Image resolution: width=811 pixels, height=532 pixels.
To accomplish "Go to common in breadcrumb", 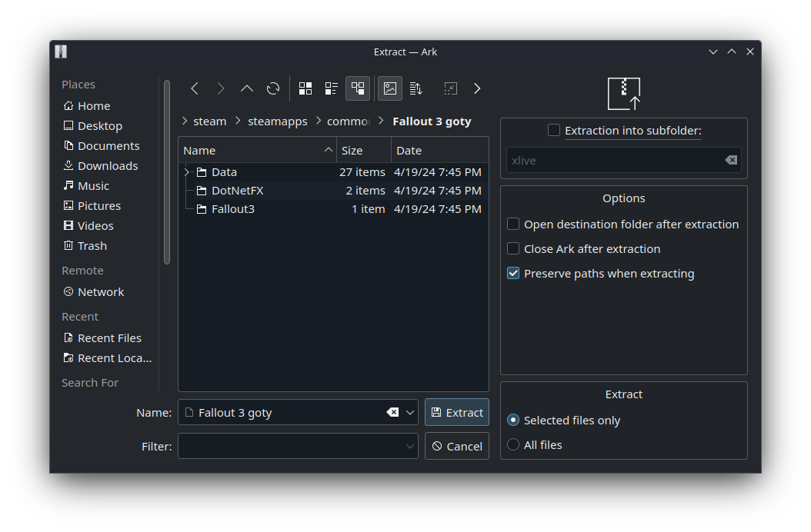I will tap(349, 121).
